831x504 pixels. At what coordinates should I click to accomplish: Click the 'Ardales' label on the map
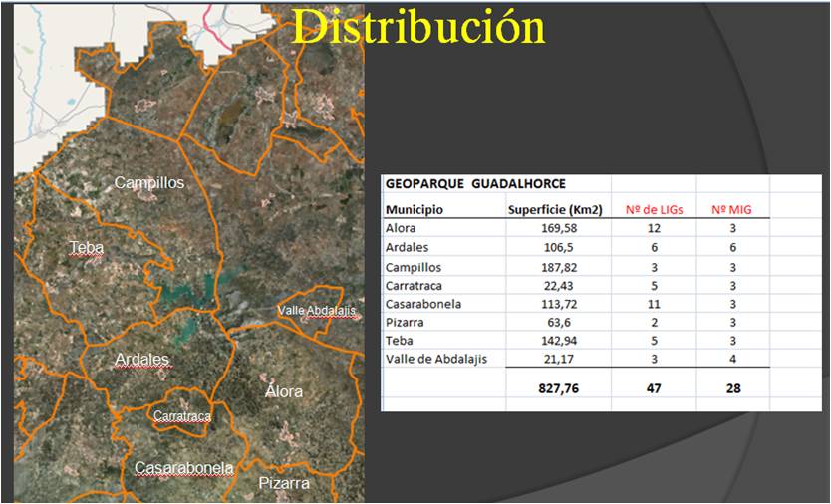point(142,360)
